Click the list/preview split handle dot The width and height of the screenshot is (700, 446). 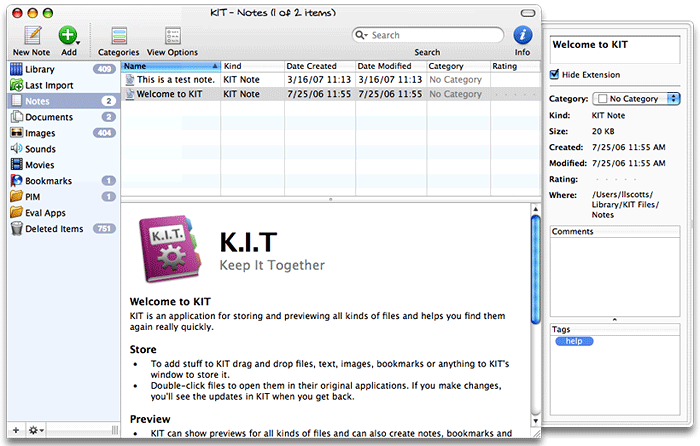(x=330, y=200)
